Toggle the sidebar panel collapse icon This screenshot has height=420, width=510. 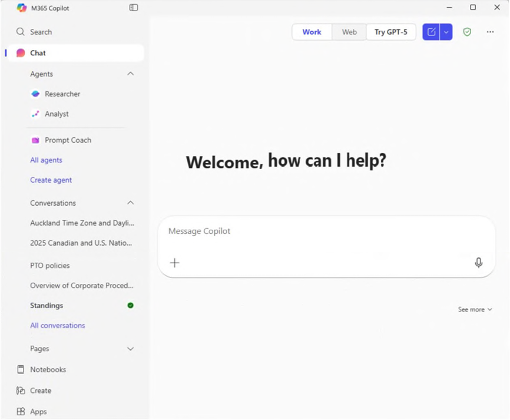(x=134, y=8)
